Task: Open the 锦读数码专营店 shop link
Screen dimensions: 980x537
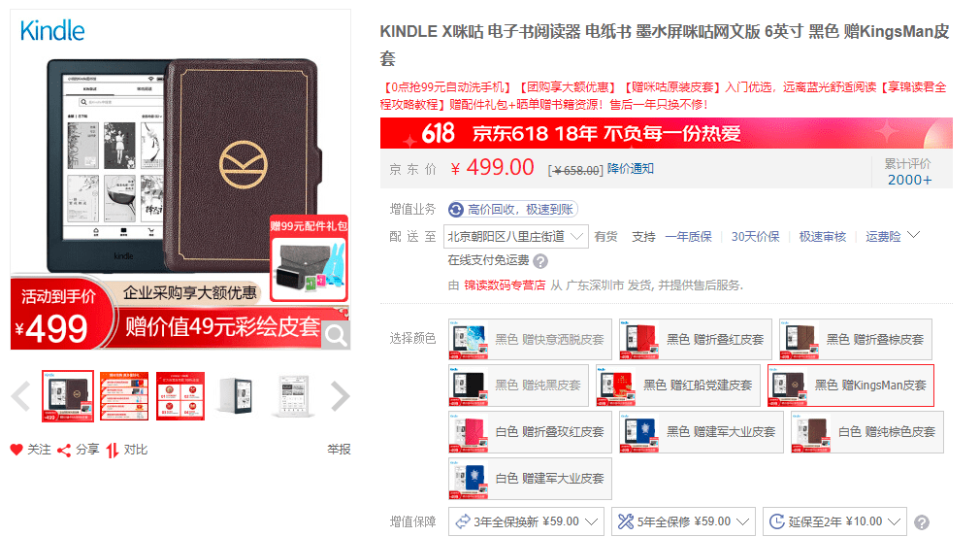Action: (505, 285)
